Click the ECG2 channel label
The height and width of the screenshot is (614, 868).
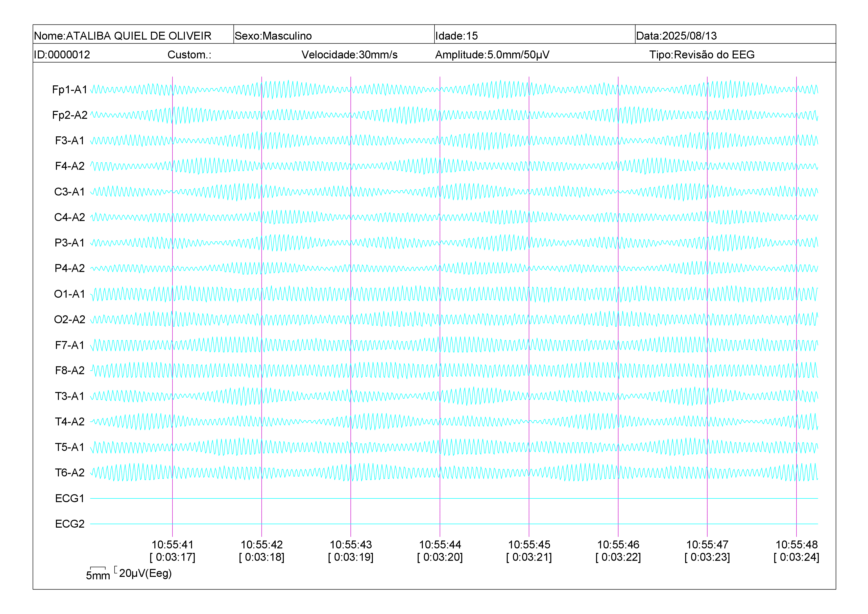[70, 524]
